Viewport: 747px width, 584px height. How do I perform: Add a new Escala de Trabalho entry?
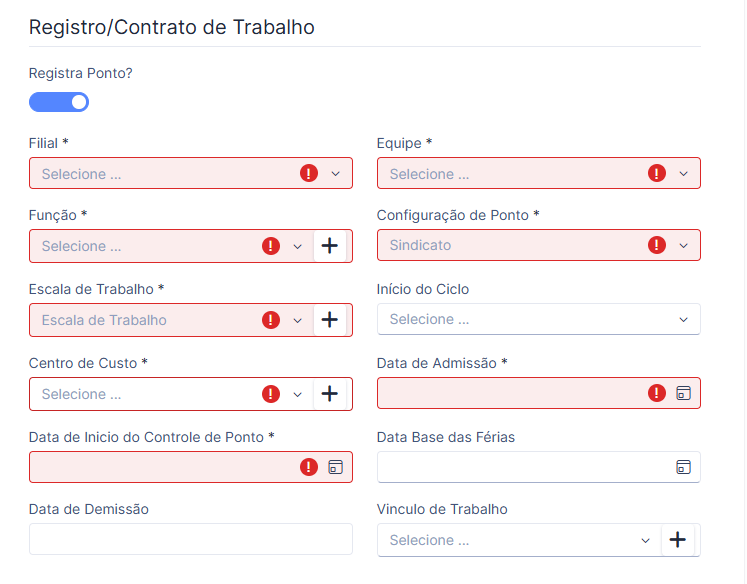[x=330, y=320]
